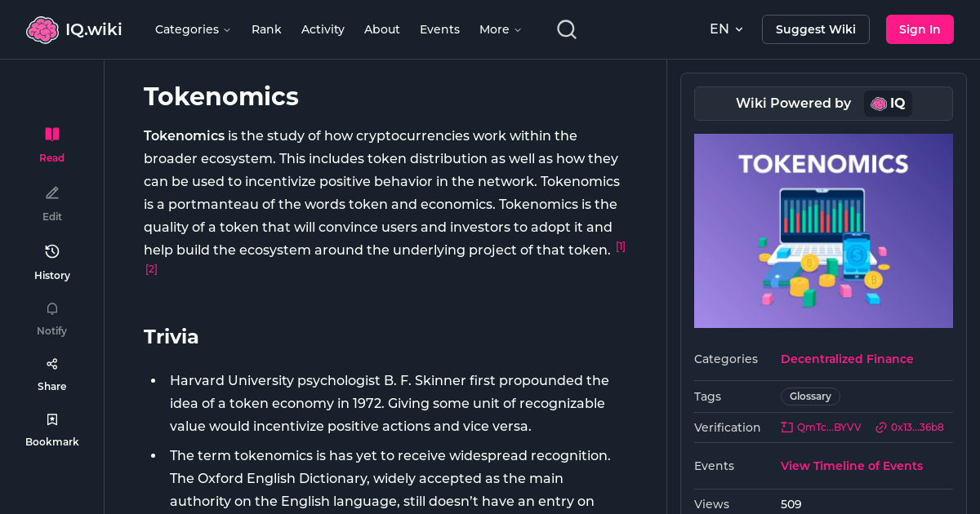Click the IQ.wiki brain logo
This screenshot has width=980, height=514.
[42, 29]
